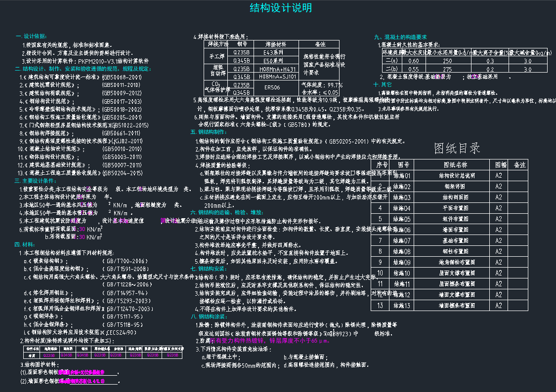This screenshot has width=556, height=392.
Task: Select the 图纸目录 table title
Action: [x=457, y=148]
